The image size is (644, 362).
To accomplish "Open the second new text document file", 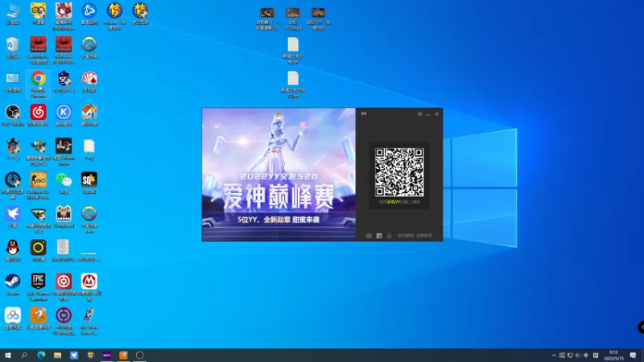I will pyautogui.click(x=293, y=84).
